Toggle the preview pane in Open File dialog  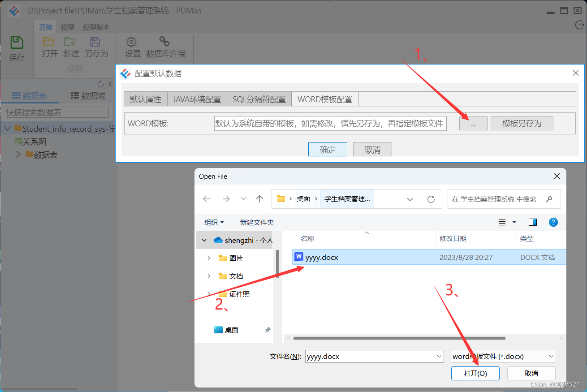(532, 222)
